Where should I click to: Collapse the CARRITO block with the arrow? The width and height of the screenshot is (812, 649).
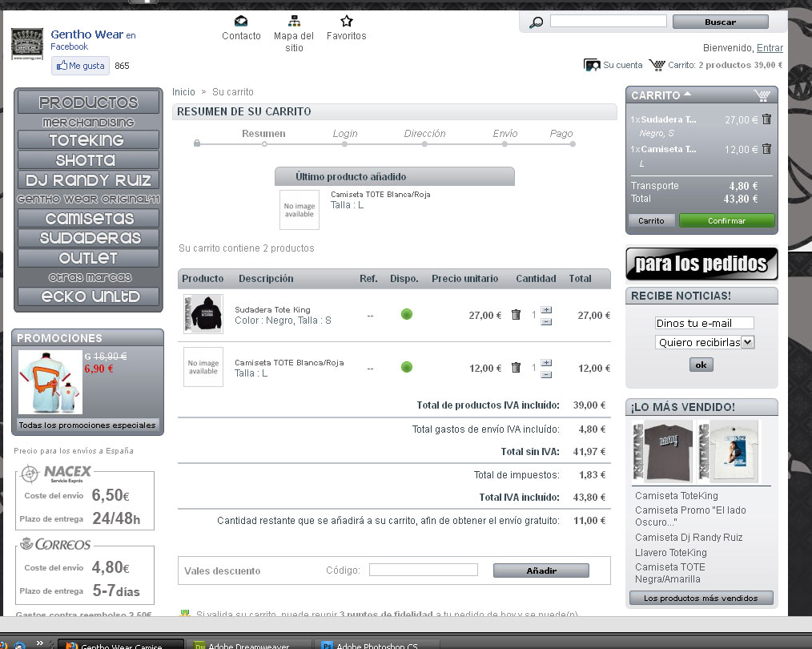coord(688,95)
